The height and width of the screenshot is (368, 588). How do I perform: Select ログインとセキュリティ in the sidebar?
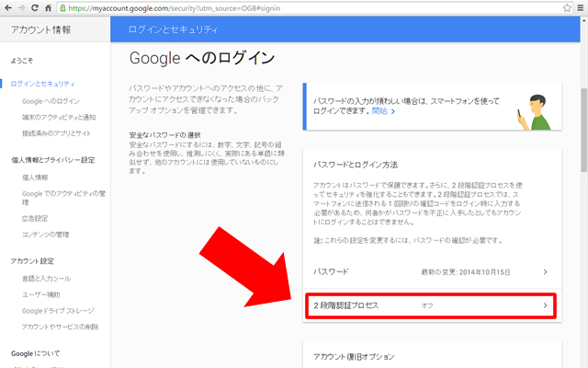(x=43, y=84)
